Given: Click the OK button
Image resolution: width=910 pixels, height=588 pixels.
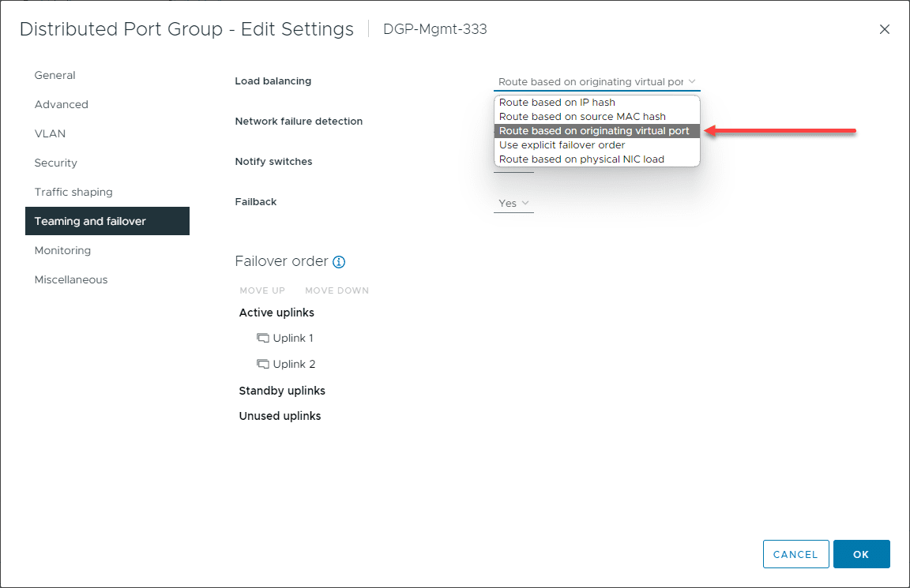Looking at the screenshot, I should click(861, 554).
